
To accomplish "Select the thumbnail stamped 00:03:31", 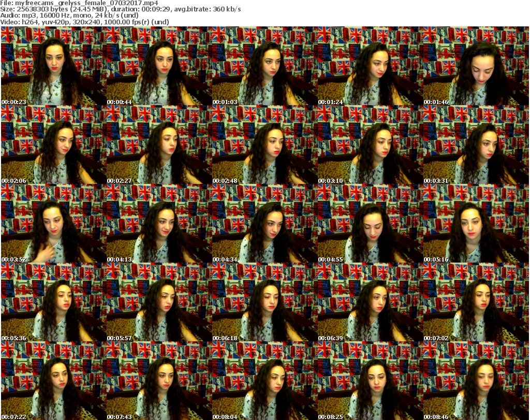I will coord(476,144).
